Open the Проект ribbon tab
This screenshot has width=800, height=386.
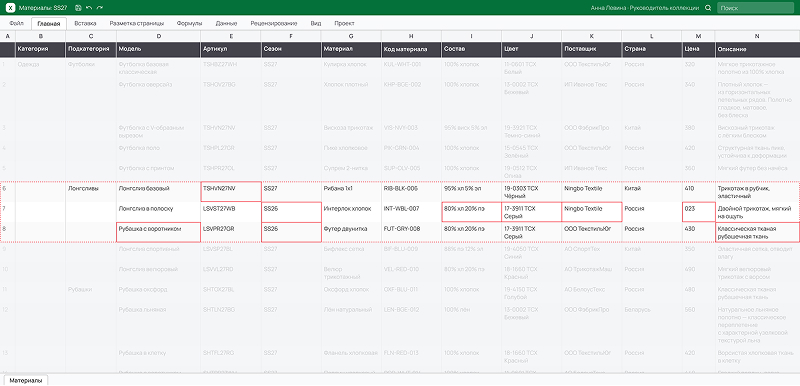[x=344, y=23]
